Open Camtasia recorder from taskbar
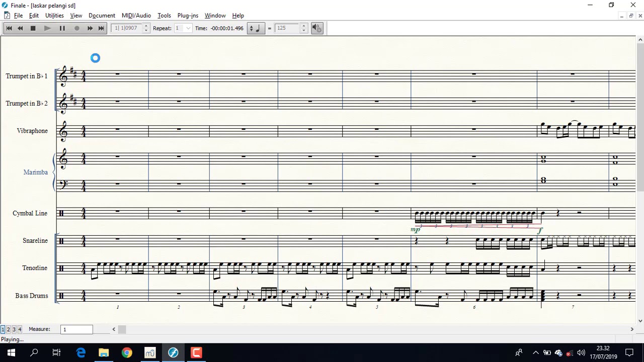The width and height of the screenshot is (644, 362). click(196, 353)
